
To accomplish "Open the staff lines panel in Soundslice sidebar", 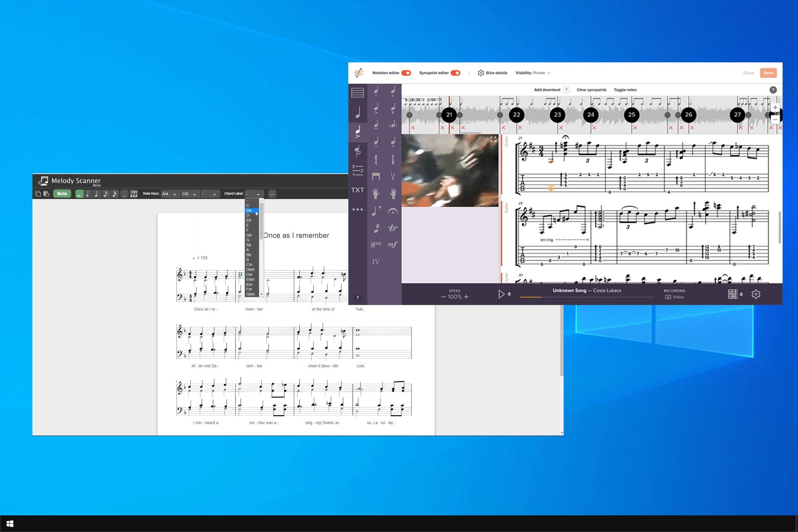I will click(x=357, y=92).
